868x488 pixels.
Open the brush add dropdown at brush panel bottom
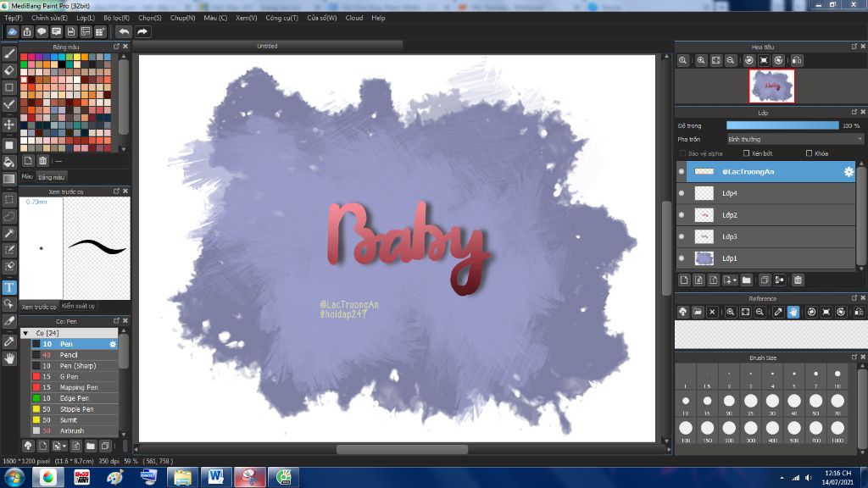point(64,446)
